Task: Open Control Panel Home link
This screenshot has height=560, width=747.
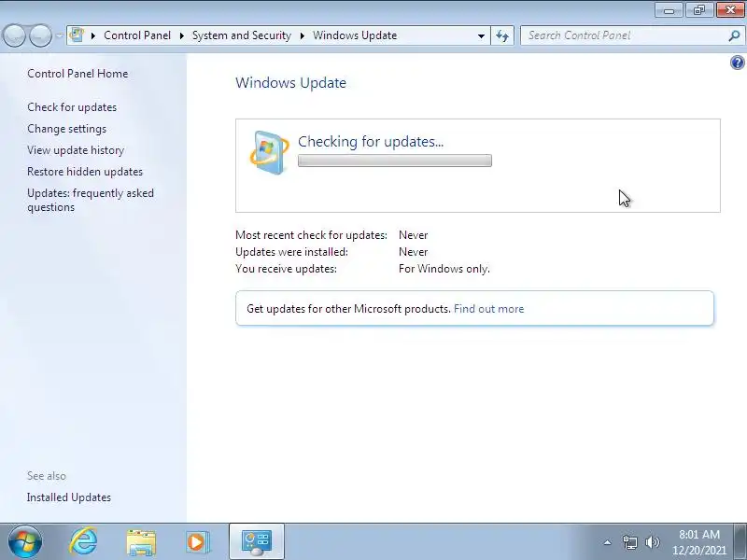Action: 78,74
